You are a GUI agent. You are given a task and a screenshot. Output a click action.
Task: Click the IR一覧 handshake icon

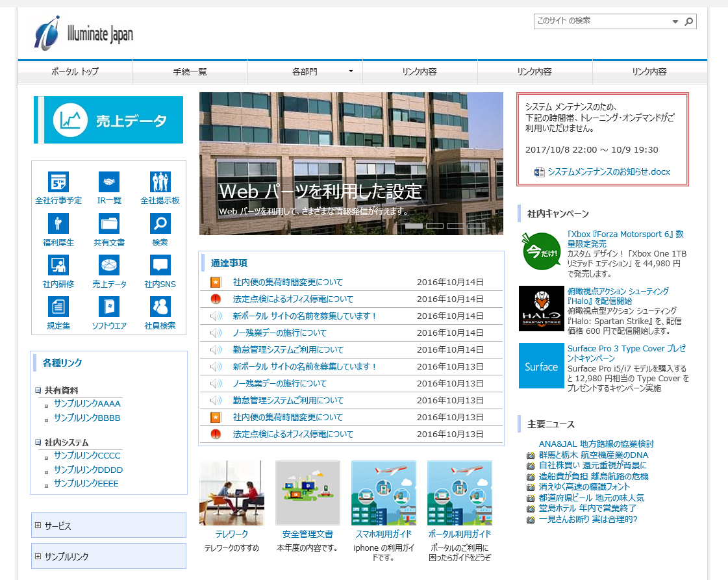click(x=109, y=182)
